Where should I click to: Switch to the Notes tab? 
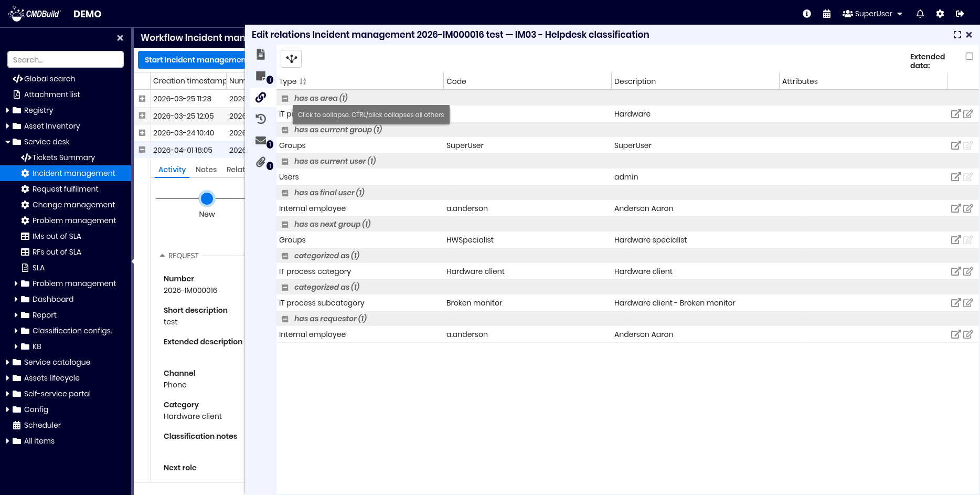[x=206, y=170]
